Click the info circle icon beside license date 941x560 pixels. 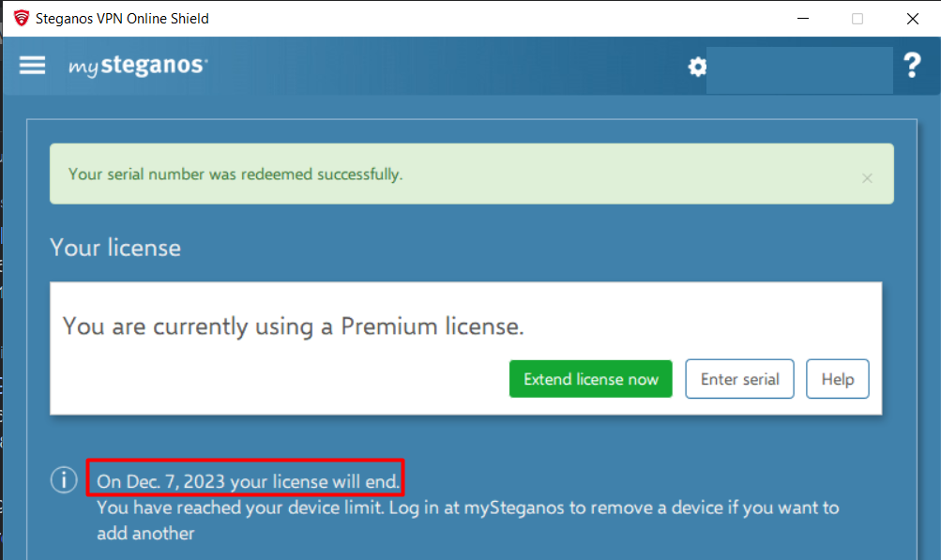[64, 480]
